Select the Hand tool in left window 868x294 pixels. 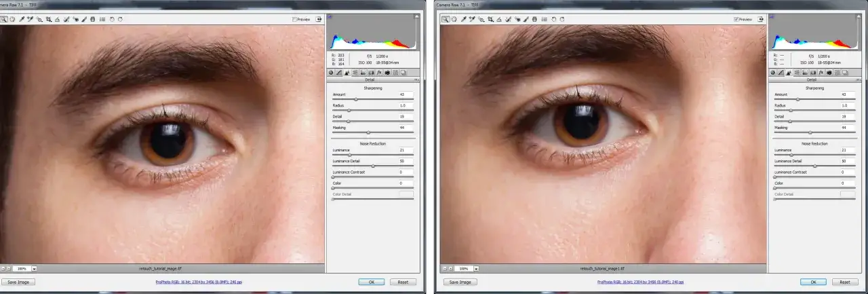[12, 19]
